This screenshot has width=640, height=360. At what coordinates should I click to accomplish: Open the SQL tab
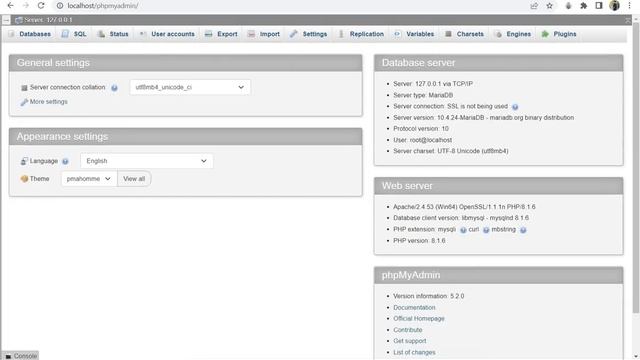point(74,34)
